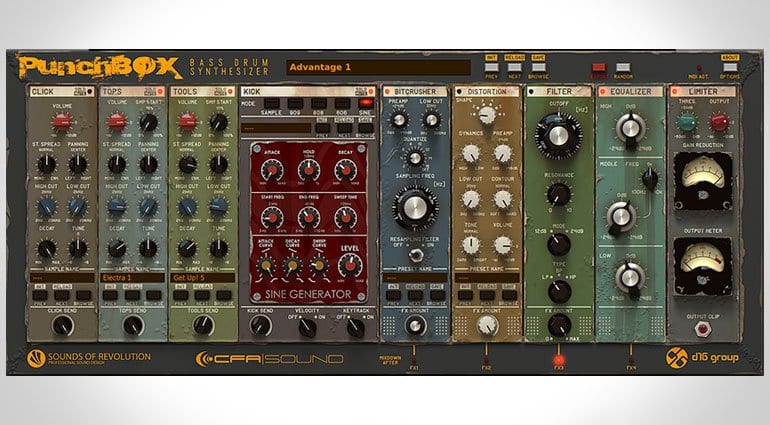
Task: Click the red Export button
Action: coord(599,67)
